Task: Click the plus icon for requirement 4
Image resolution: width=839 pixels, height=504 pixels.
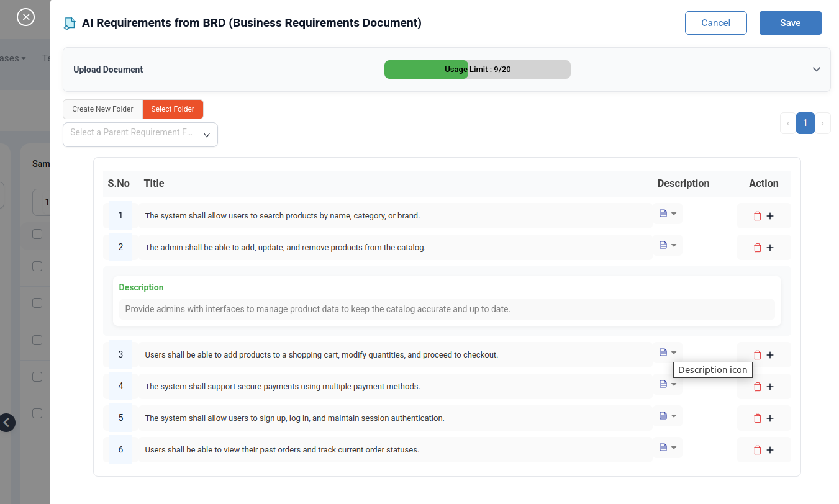Action: [x=770, y=387]
